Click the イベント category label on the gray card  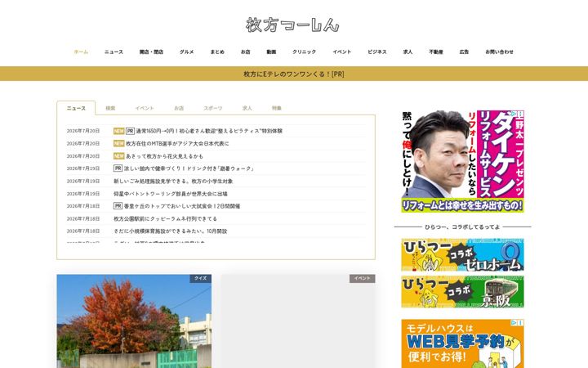click(363, 278)
